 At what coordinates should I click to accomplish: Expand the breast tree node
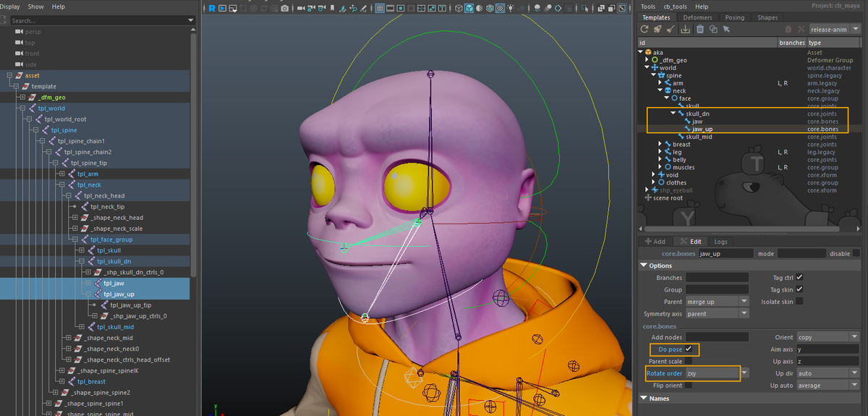click(660, 144)
